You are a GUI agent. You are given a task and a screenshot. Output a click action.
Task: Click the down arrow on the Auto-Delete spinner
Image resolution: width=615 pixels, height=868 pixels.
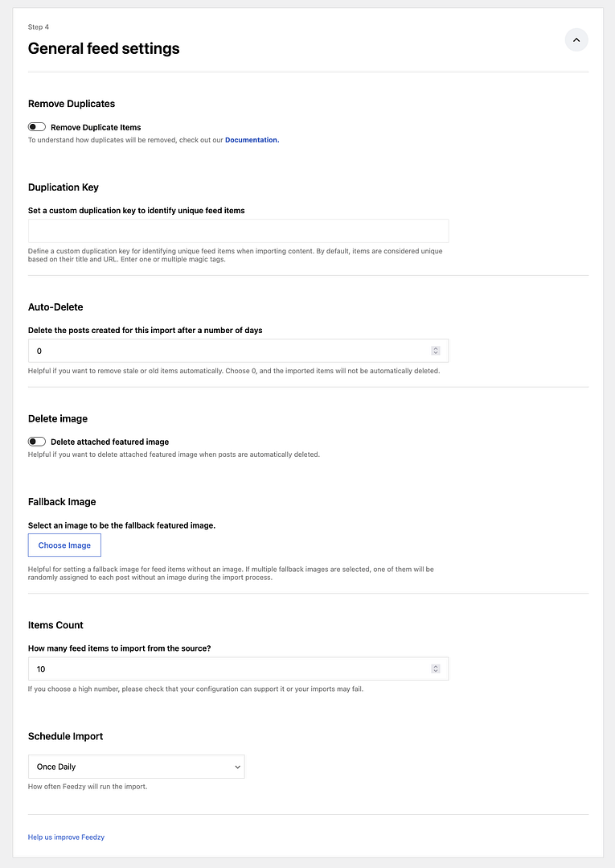click(435, 354)
